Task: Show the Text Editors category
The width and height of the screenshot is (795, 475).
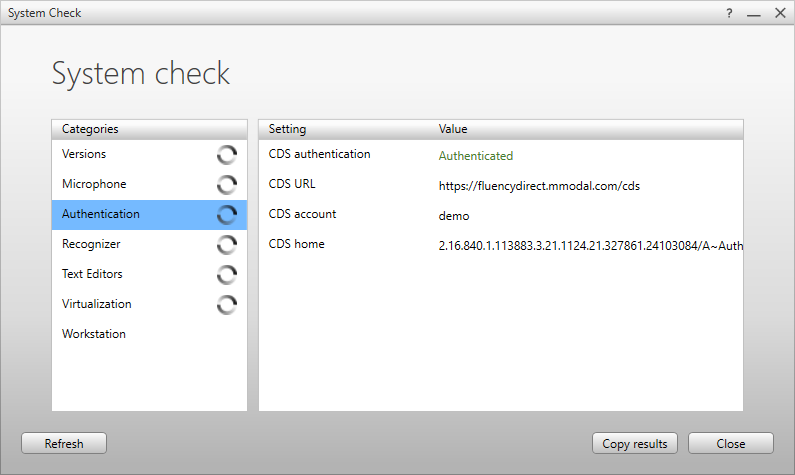Action: coord(92,274)
